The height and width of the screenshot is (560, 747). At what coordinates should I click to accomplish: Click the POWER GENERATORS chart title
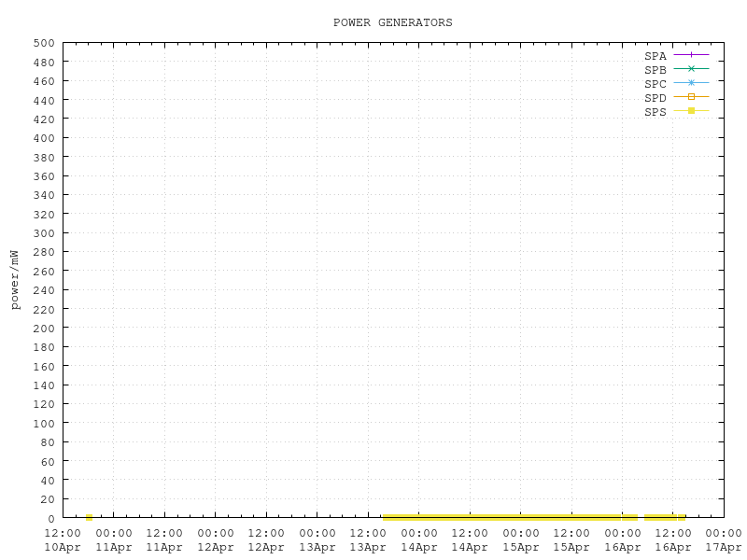coord(392,22)
